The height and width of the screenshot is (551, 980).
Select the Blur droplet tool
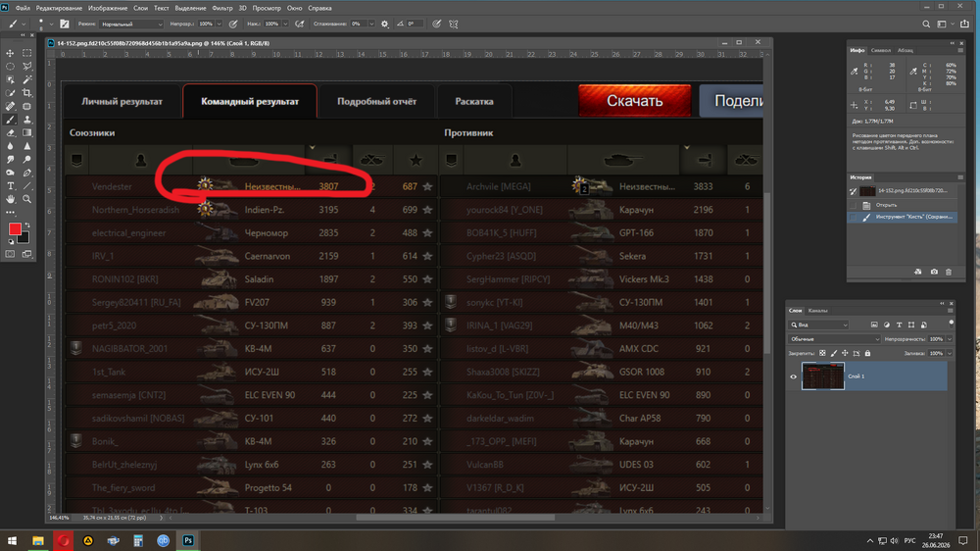pos(10,146)
